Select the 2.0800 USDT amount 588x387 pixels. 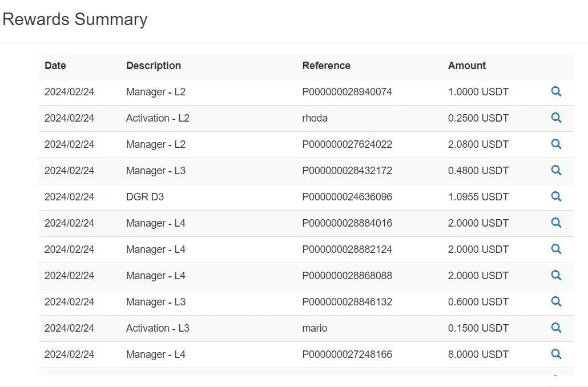pyautogui.click(x=478, y=144)
